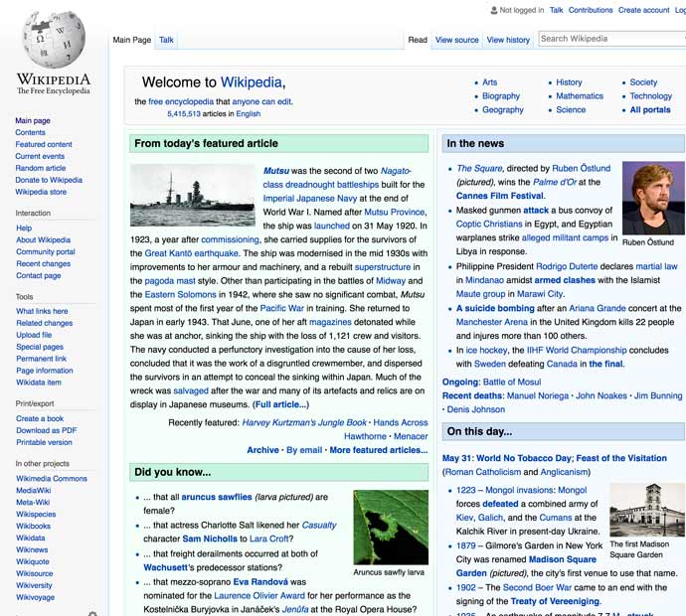Open the Aruncus sawfly larva image
This screenshot has width=686, height=616.
tap(391, 528)
